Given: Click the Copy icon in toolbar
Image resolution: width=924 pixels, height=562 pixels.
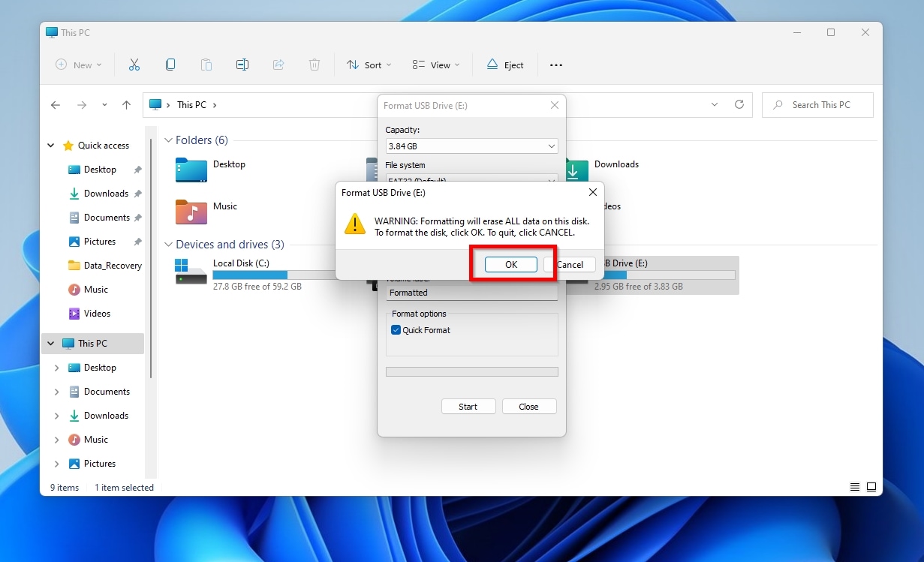Looking at the screenshot, I should pos(170,65).
